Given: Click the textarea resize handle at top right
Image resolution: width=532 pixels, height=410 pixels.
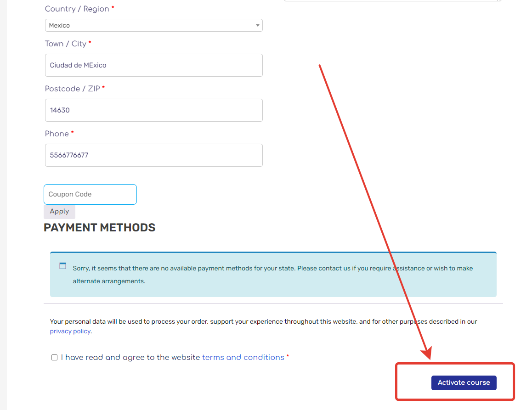Looking at the screenshot, I should pyautogui.click(x=498, y=0).
